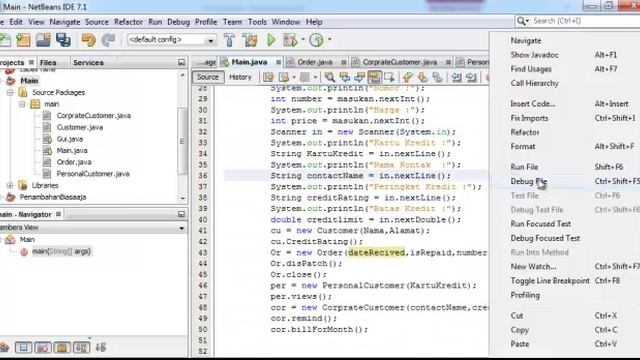The height and width of the screenshot is (360, 640).
Task: Collapse the Source Packages tree node
Action: tap(11, 93)
